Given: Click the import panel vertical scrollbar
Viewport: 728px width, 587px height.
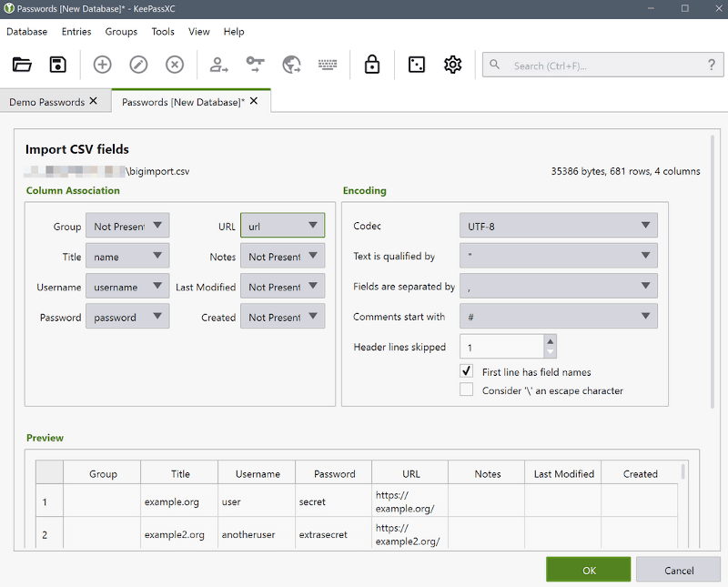Looking at the screenshot, I should [712, 272].
